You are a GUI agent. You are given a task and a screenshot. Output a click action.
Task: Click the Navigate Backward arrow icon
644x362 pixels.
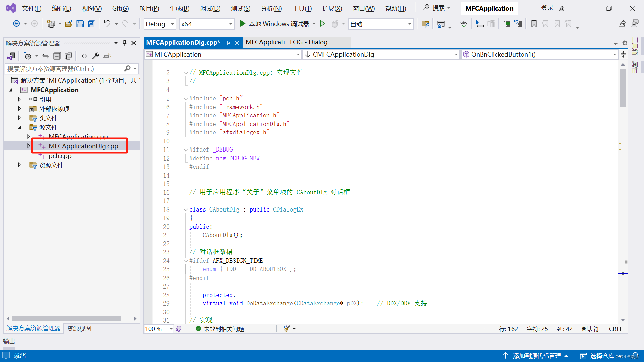point(16,24)
